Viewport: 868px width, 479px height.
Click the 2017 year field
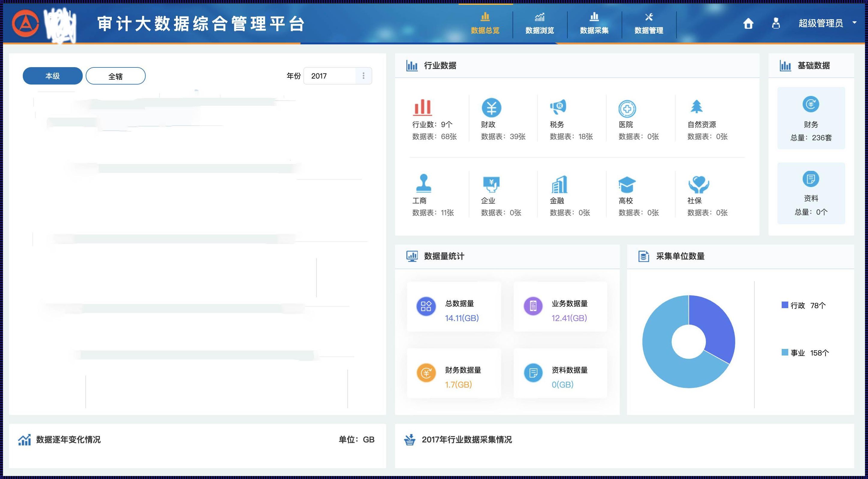[330, 76]
